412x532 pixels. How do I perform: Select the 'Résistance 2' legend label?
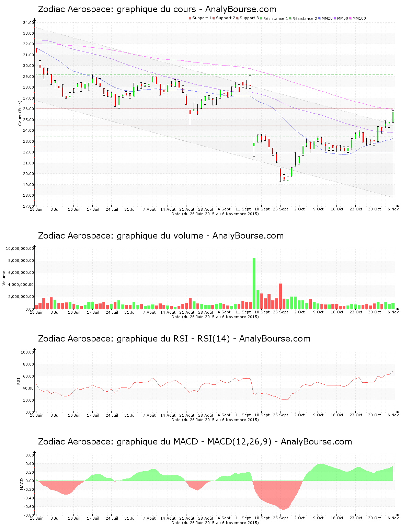tap(305, 19)
